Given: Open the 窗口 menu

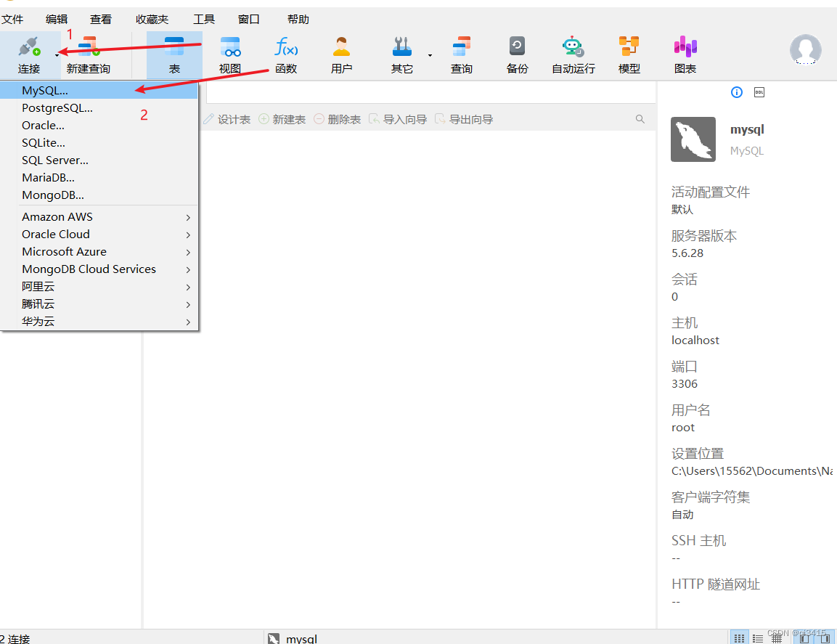Looking at the screenshot, I should [x=249, y=20].
